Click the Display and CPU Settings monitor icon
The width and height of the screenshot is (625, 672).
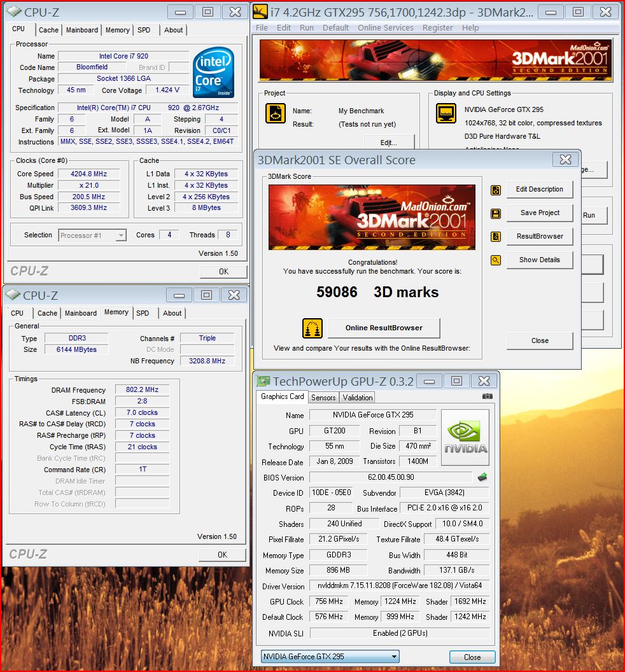[x=446, y=113]
